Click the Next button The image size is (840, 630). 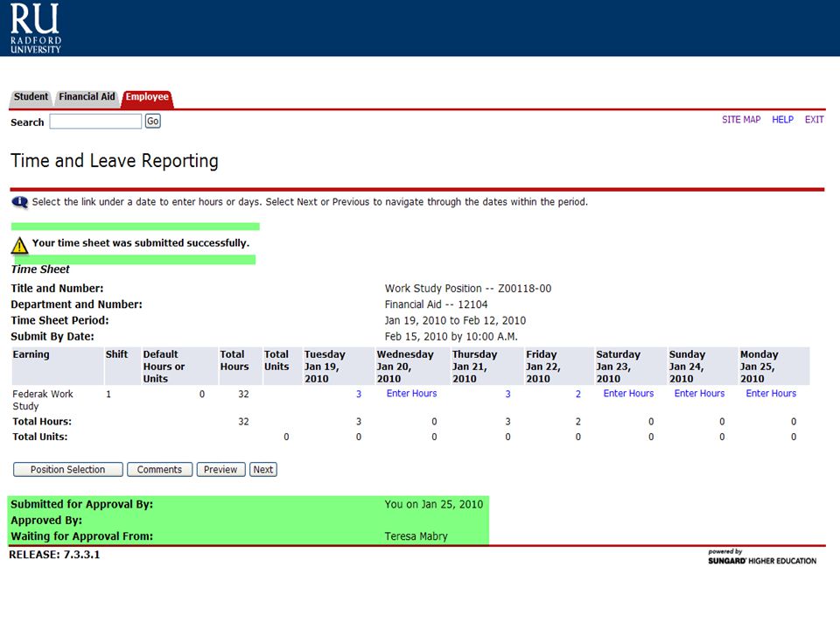[263, 469]
